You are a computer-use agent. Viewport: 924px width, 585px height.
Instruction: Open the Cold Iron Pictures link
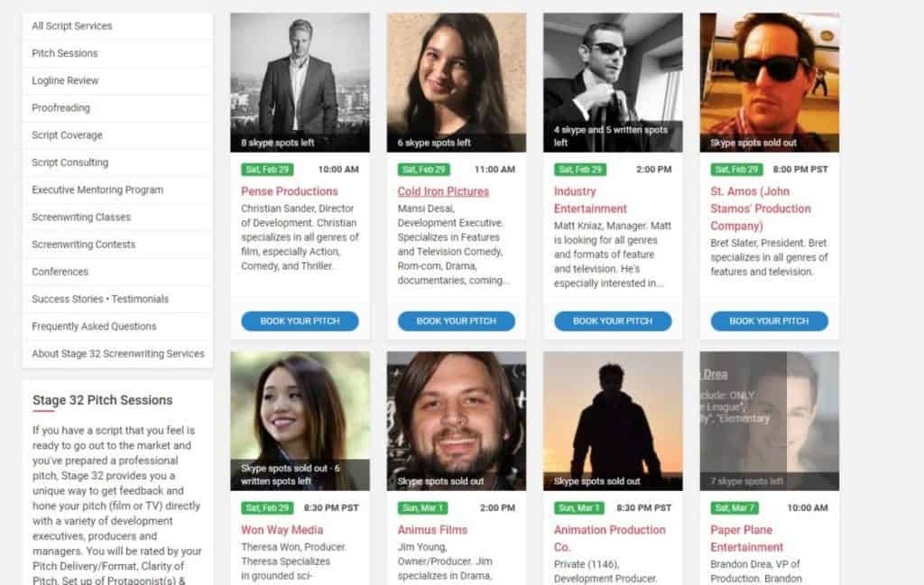[443, 191]
